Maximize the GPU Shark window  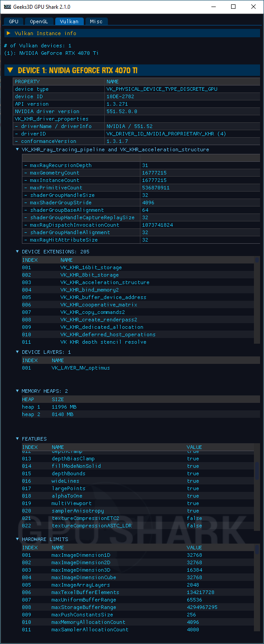(x=233, y=7)
